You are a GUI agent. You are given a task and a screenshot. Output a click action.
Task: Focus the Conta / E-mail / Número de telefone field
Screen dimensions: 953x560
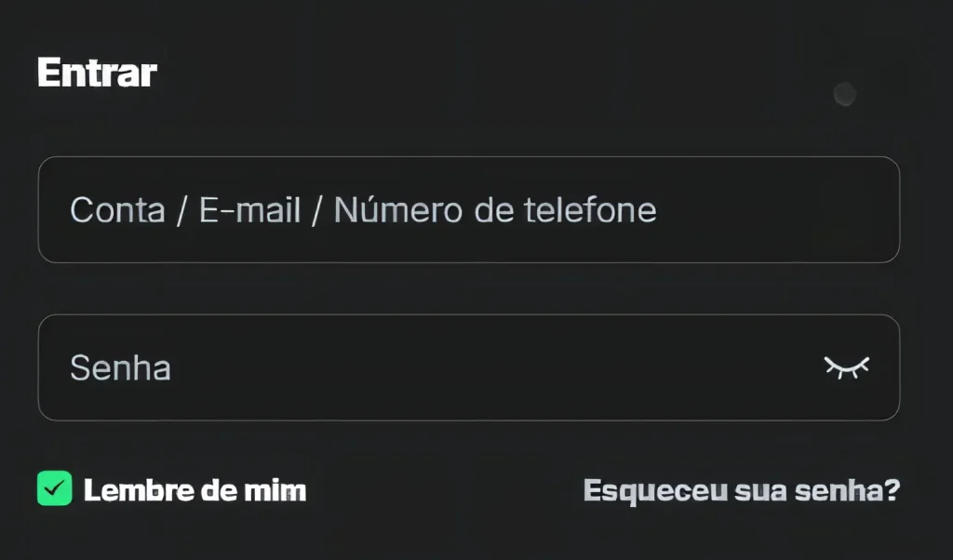[x=469, y=209]
